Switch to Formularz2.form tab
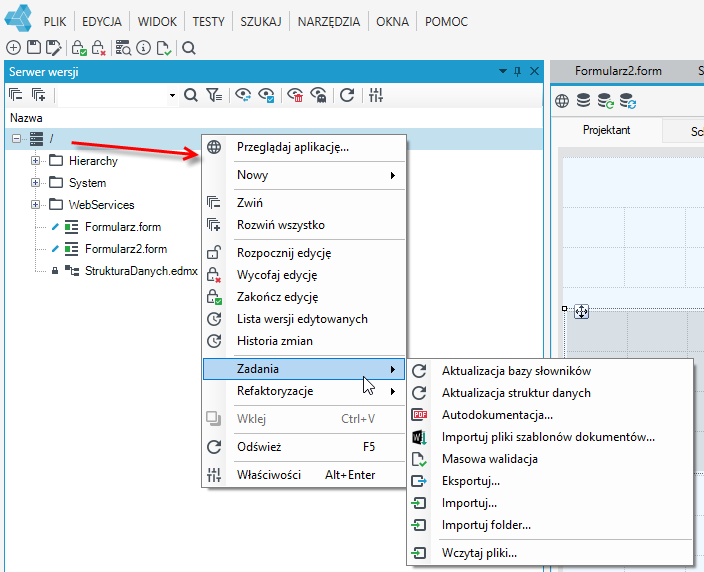Viewport: 704px width, 572px height. 618,71
